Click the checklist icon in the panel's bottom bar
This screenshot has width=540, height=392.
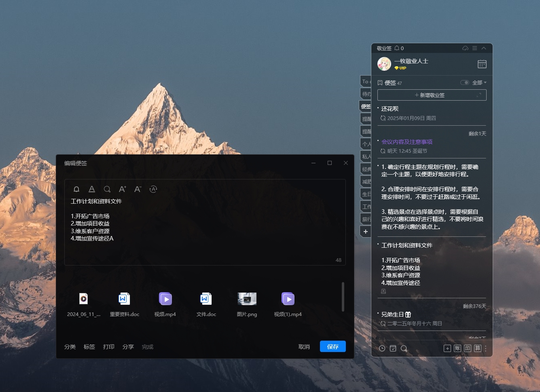pyautogui.click(x=393, y=348)
